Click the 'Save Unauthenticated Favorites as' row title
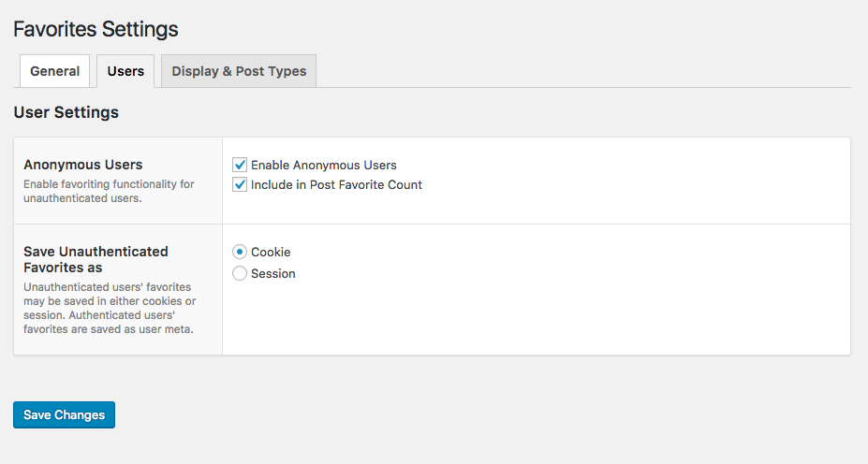 (96, 259)
